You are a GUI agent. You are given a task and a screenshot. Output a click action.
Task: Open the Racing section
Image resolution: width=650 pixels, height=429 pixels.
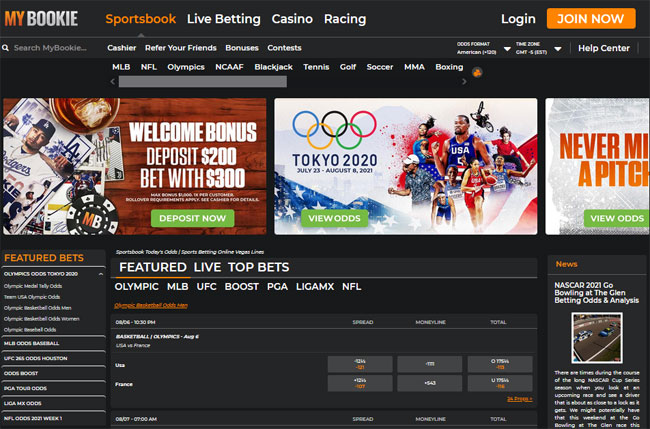(x=345, y=19)
